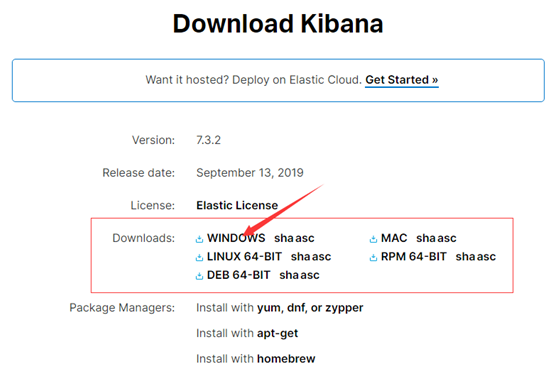Open the Get Started link

[x=401, y=80]
